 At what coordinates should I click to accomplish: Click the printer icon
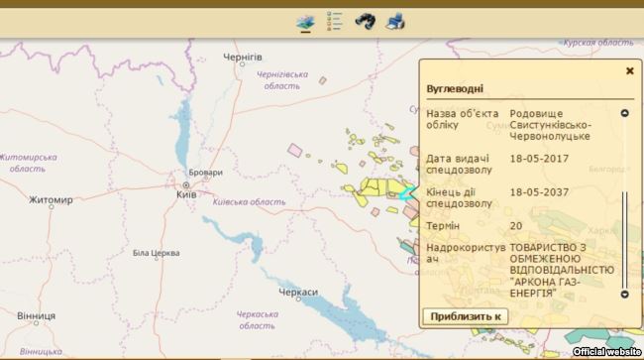click(395, 22)
